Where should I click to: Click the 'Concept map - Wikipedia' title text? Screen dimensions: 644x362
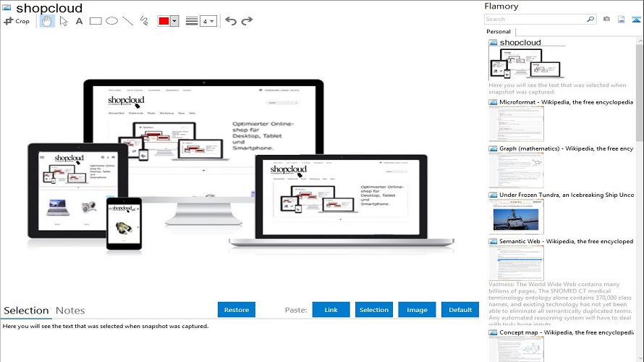coord(567,332)
